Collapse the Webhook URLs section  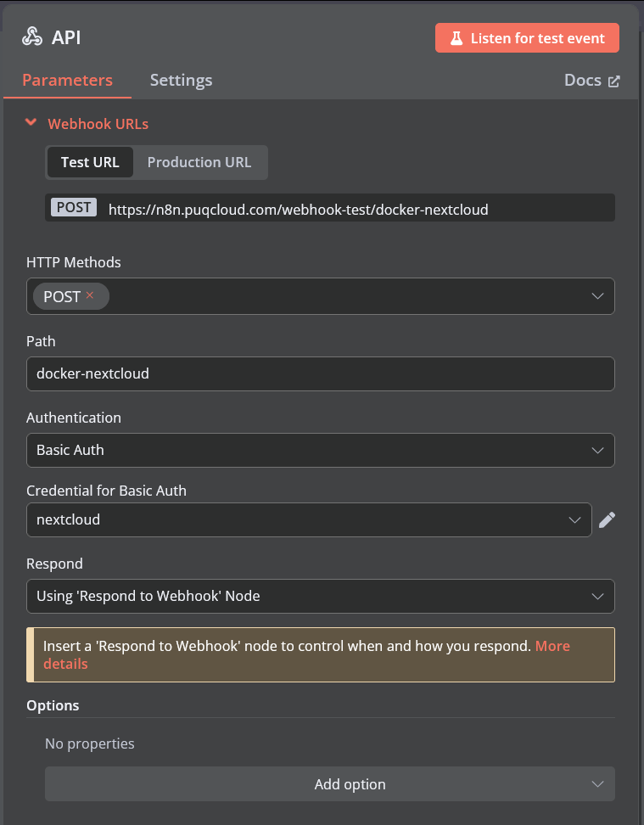pos(31,122)
